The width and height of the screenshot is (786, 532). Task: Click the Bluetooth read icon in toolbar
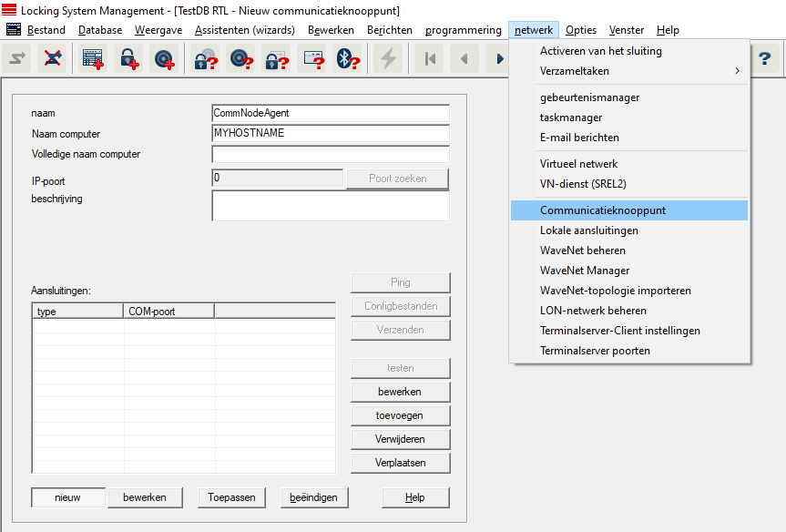pyautogui.click(x=345, y=59)
